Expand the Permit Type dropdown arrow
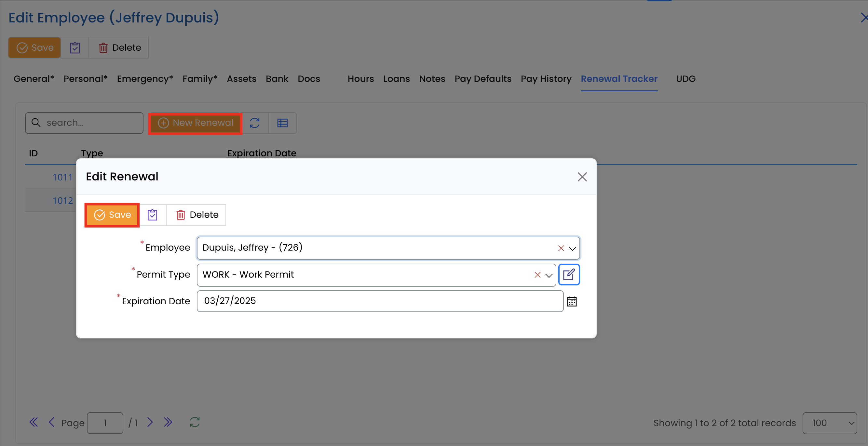This screenshot has width=868, height=446. (549, 275)
